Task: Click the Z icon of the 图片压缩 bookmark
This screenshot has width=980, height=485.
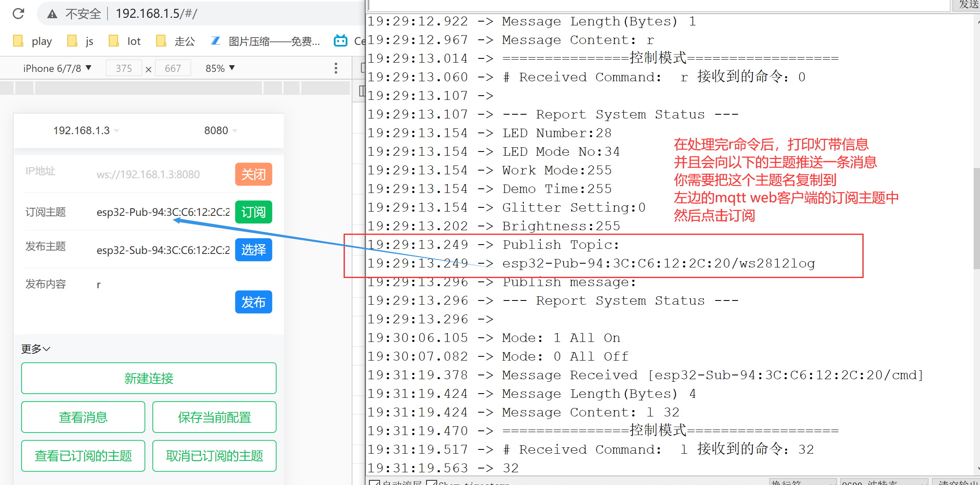Action: click(x=216, y=41)
